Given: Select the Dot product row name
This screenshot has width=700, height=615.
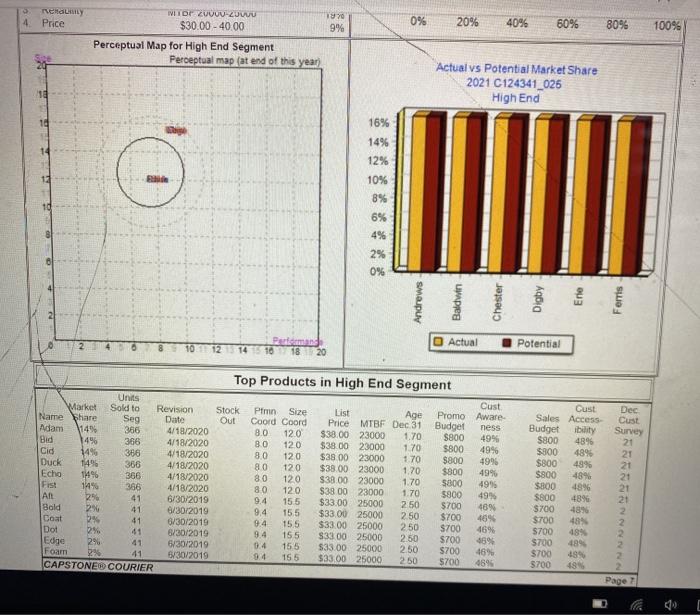Looking at the screenshot, I should pos(50,529).
